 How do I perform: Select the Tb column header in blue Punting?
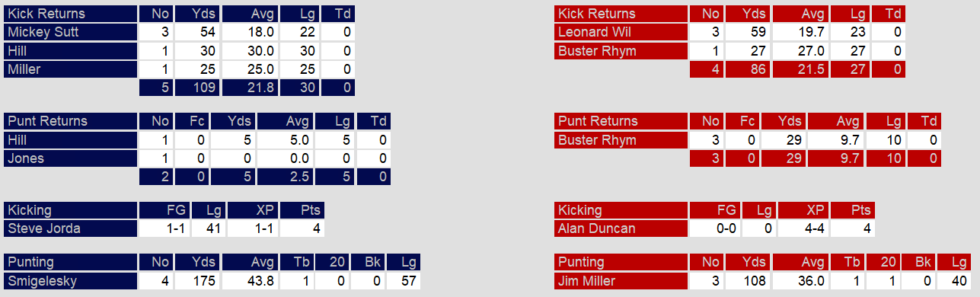coord(298,263)
